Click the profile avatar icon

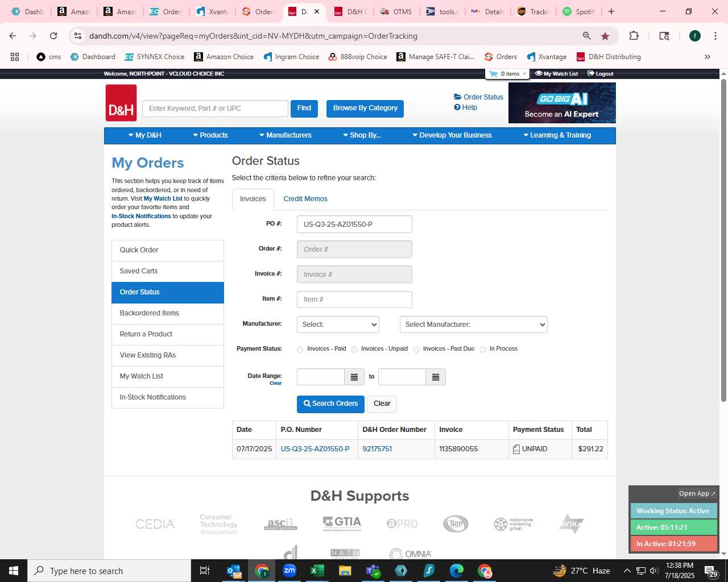coord(694,36)
